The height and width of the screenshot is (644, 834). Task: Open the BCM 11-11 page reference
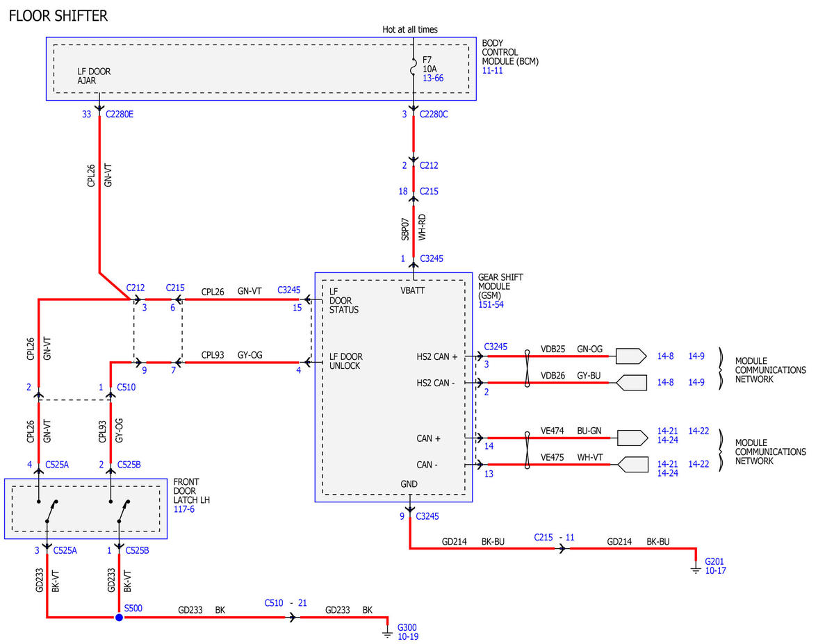(x=493, y=71)
